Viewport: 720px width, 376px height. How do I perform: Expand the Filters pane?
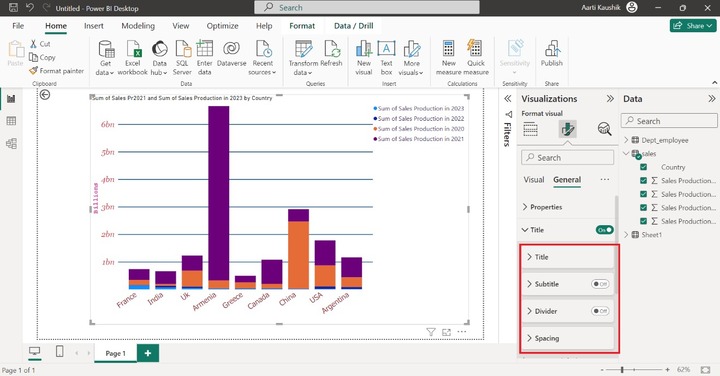tap(507, 99)
